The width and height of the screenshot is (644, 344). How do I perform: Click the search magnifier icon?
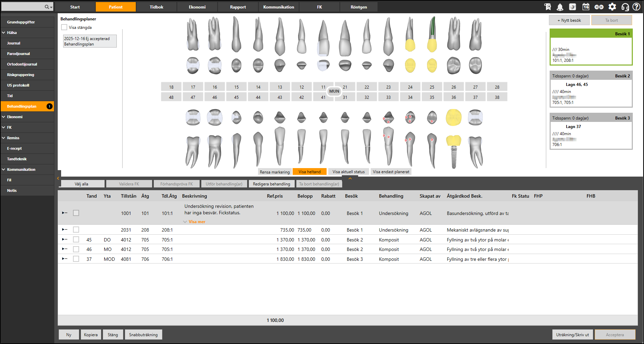pos(47,7)
